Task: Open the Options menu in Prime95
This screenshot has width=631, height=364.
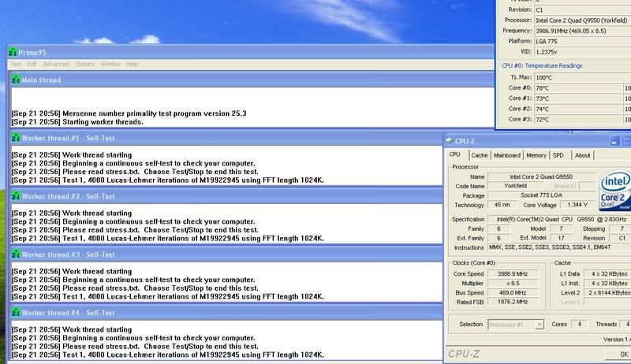Action: click(x=84, y=65)
